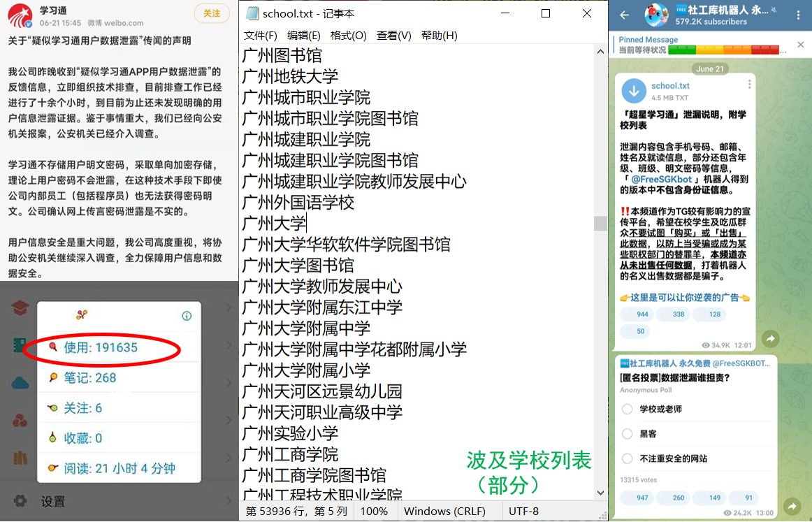Click the line 广州大学附属东江中学 in Notepad
This screenshot has height=522, width=812.
coord(322,307)
